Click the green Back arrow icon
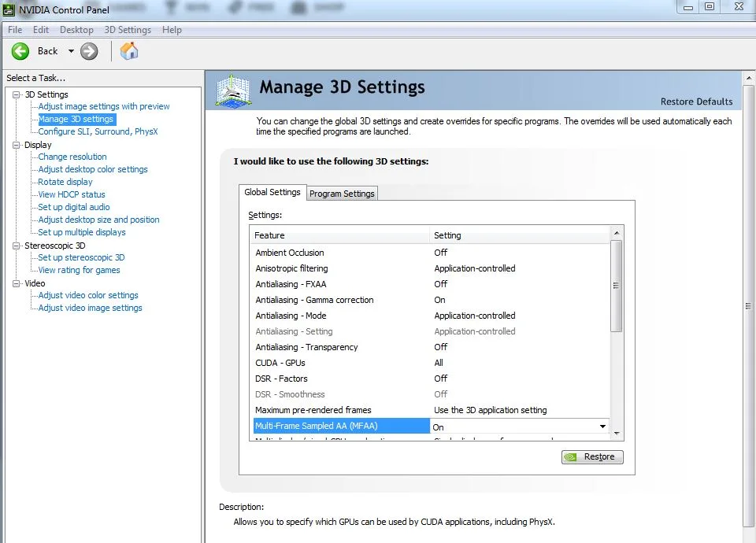756x543 pixels. click(x=20, y=51)
